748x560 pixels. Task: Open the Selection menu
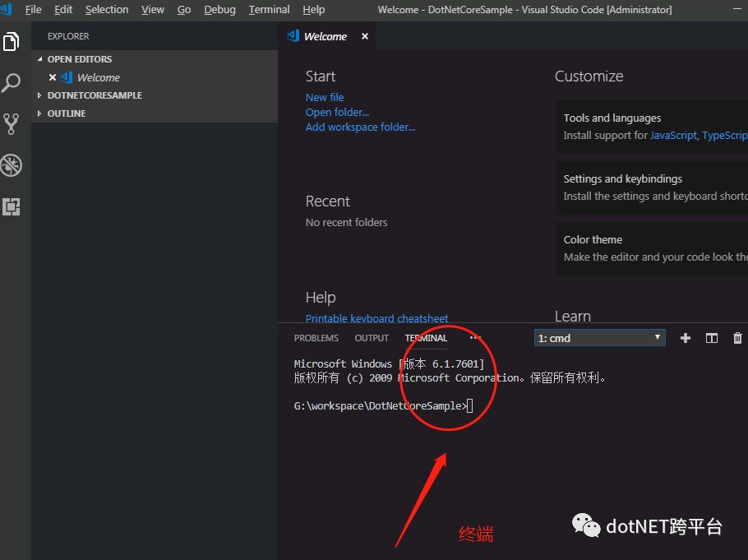(107, 10)
